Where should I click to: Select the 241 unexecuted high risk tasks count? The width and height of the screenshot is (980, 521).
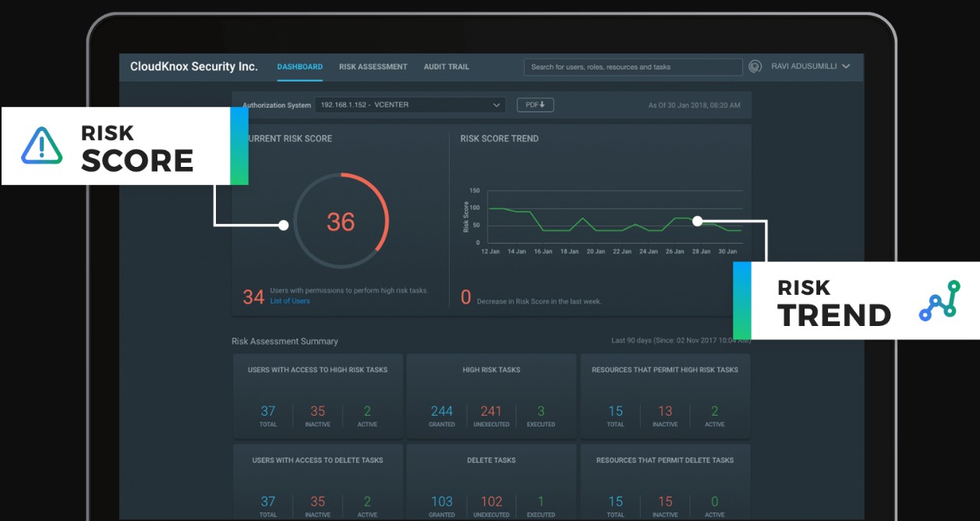click(x=491, y=411)
